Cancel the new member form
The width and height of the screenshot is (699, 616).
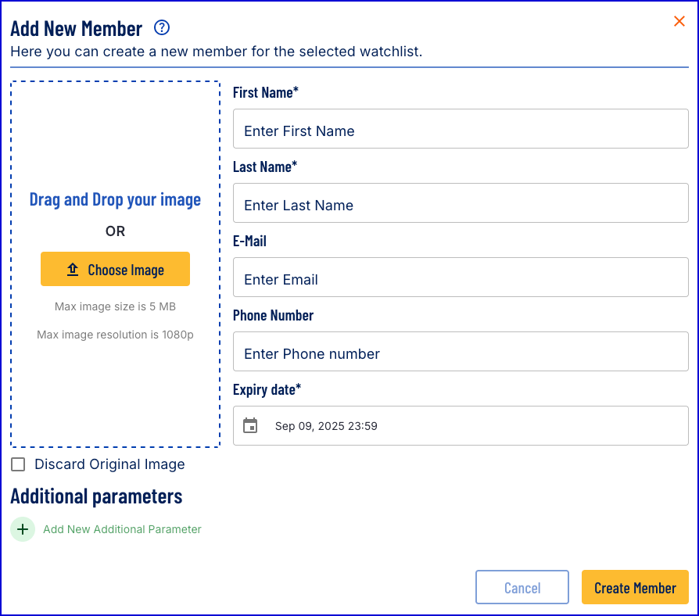[x=522, y=587]
